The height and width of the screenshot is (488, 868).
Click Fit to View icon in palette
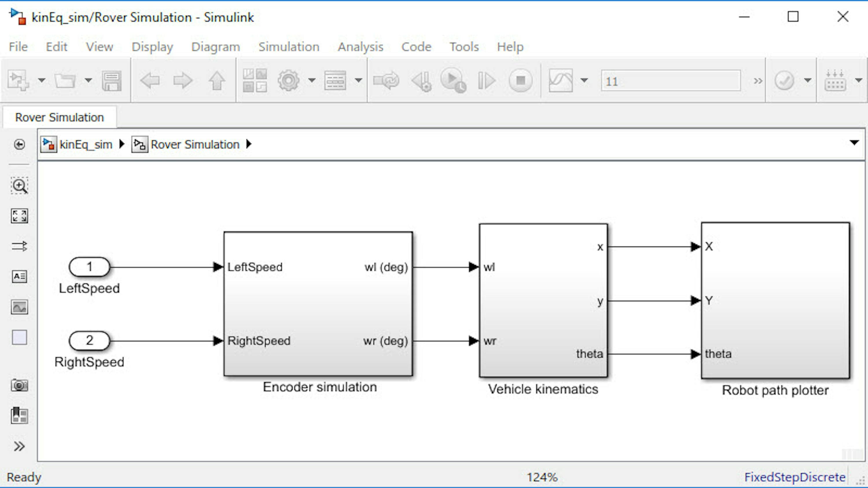(x=19, y=216)
